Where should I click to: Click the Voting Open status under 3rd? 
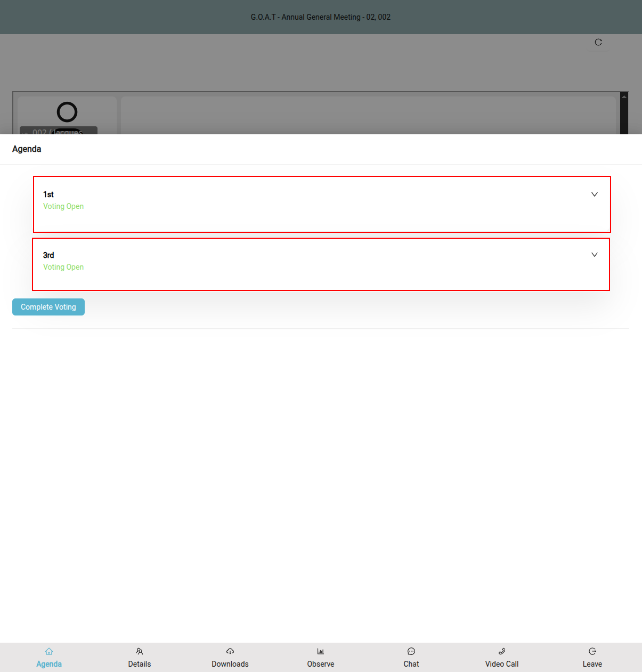click(63, 267)
